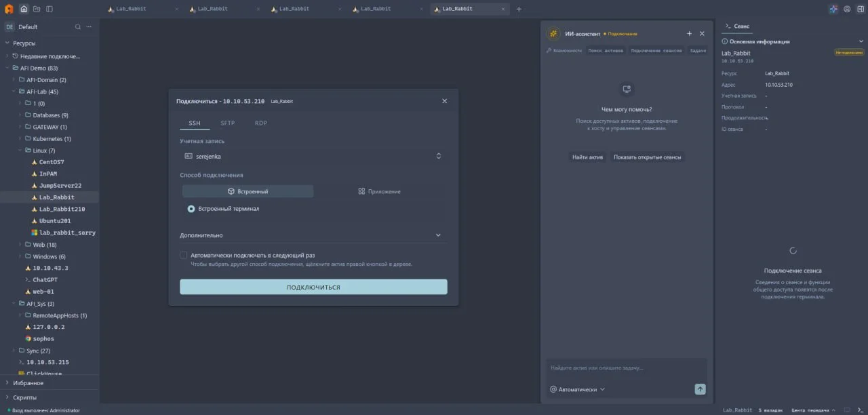
Task: Expand the Sync (27) folder
Action: [x=14, y=351]
